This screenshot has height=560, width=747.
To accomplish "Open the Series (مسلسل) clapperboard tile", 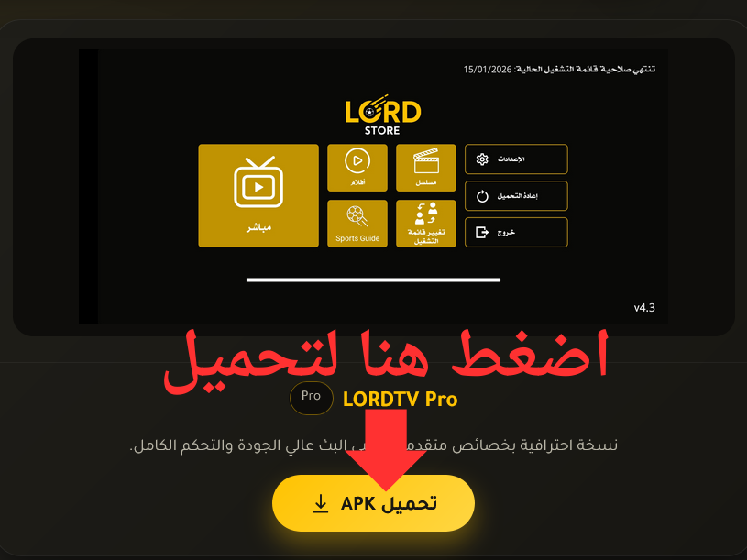I will (426, 168).
